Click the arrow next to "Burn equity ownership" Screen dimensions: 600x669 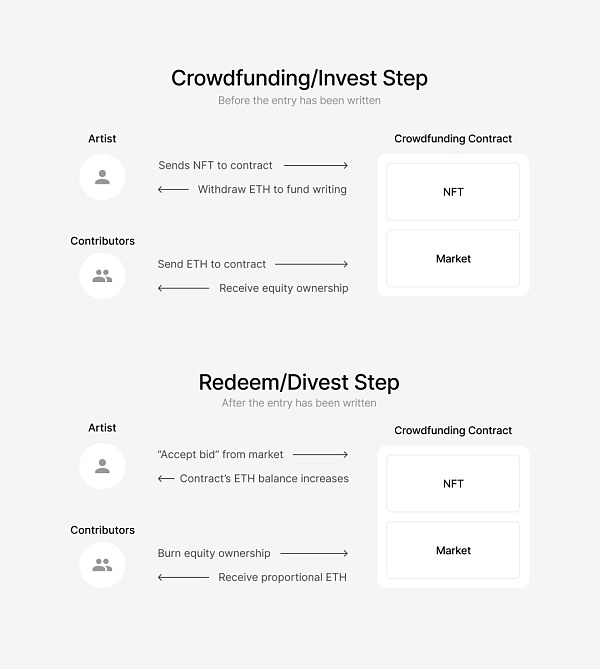click(x=314, y=553)
